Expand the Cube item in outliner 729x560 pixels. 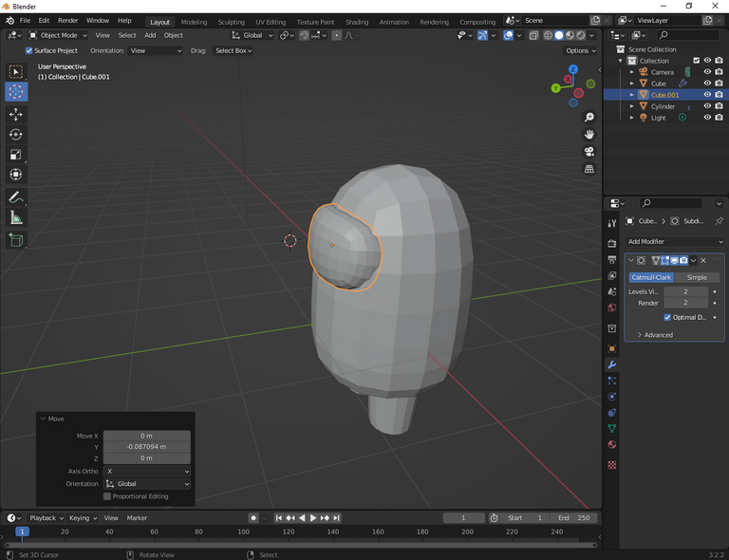pyautogui.click(x=631, y=84)
